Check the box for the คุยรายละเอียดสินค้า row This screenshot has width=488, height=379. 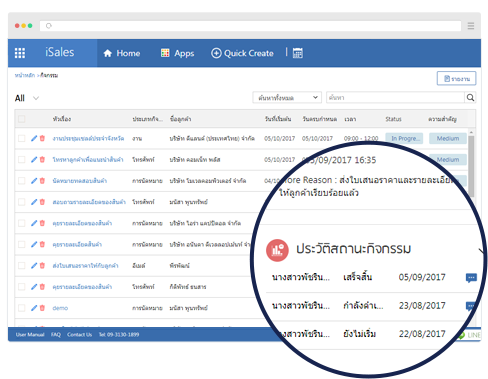(22, 244)
